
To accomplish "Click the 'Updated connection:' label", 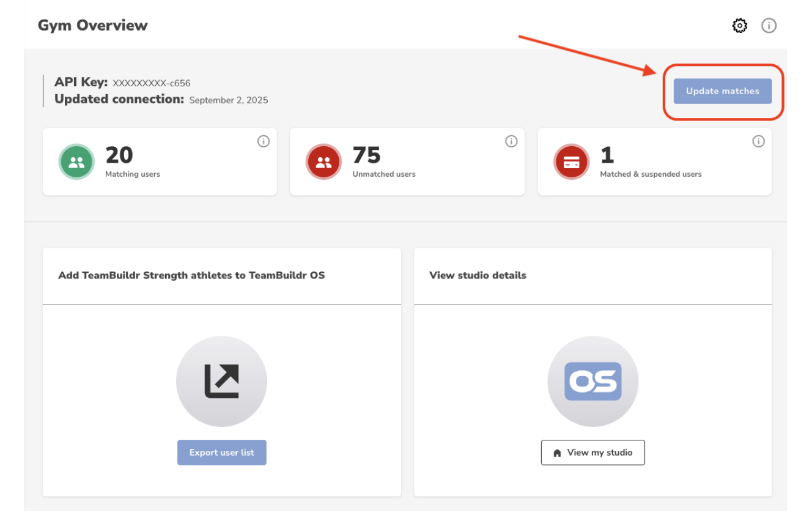I will pyautogui.click(x=119, y=99).
